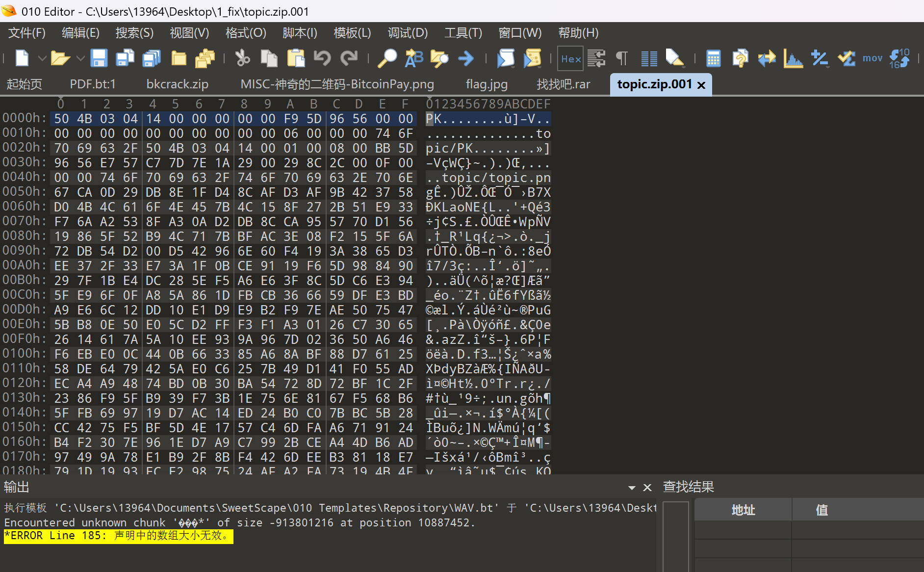The width and height of the screenshot is (924, 572).
Task: Click the Run Script toolbar icon
Action: (x=506, y=58)
